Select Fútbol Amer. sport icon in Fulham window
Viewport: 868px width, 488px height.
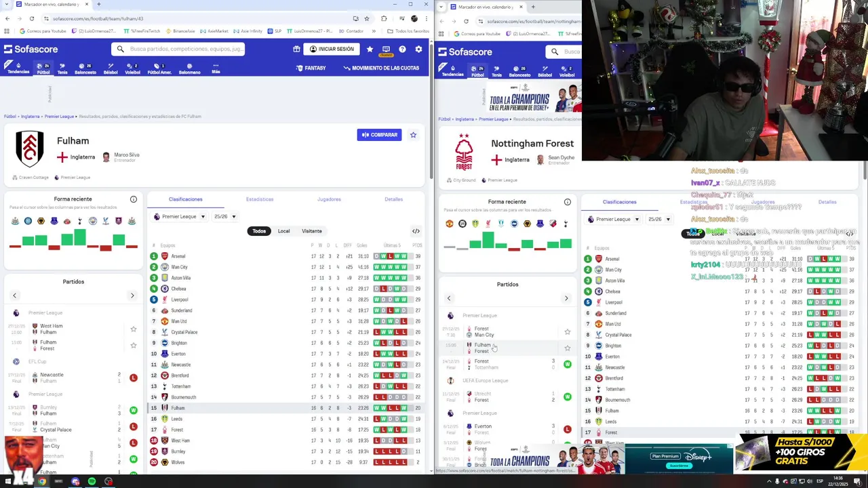point(159,68)
